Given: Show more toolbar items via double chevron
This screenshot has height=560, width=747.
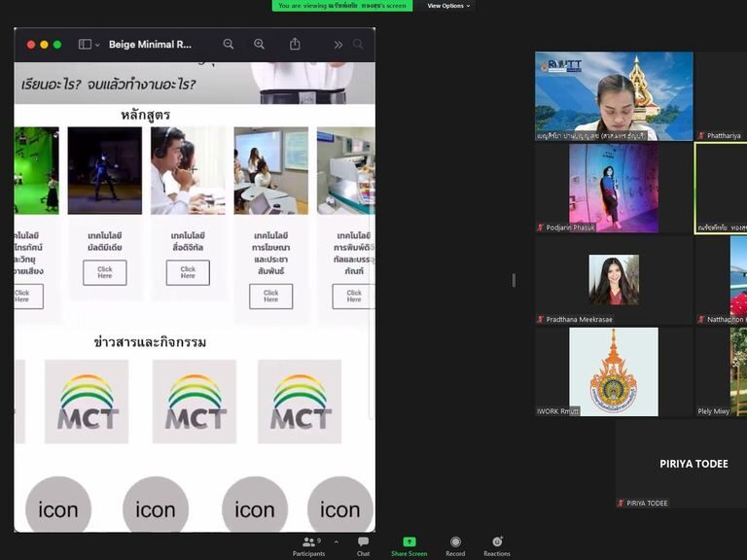Looking at the screenshot, I should click(338, 45).
